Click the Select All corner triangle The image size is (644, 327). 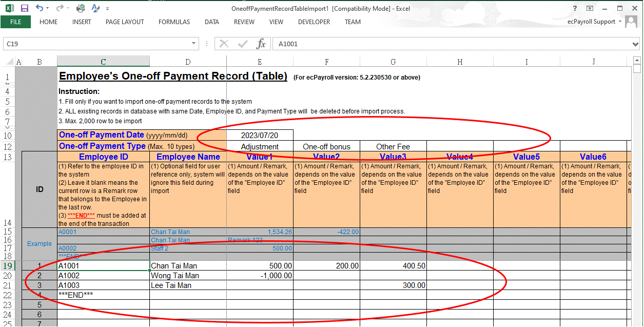pos(11,62)
